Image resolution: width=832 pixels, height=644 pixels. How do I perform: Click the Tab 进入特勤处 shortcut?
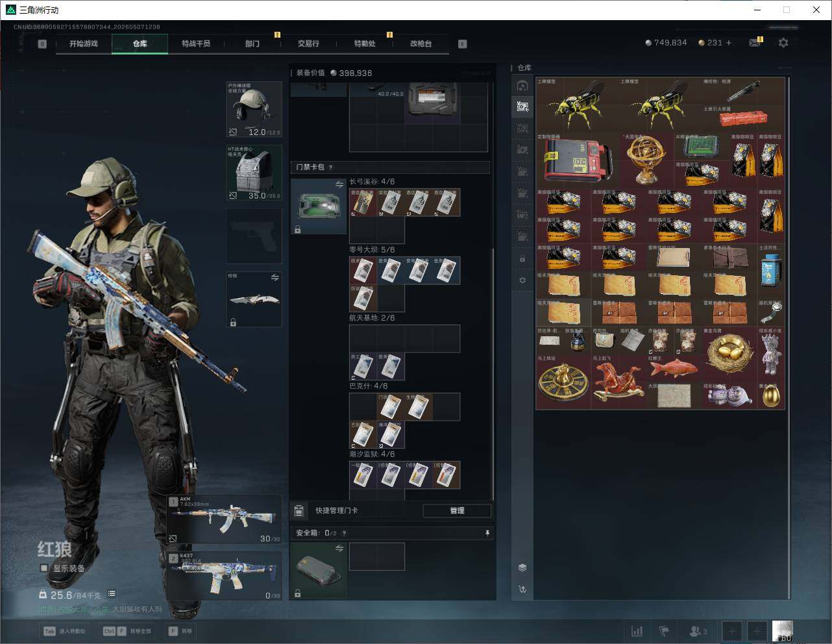tap(65, 631)
